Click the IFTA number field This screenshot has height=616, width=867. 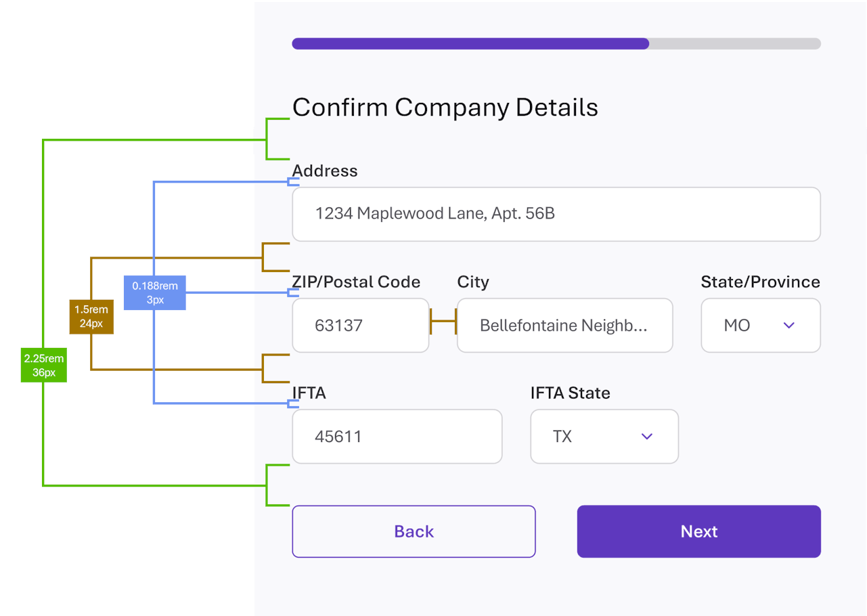[397, 437]
